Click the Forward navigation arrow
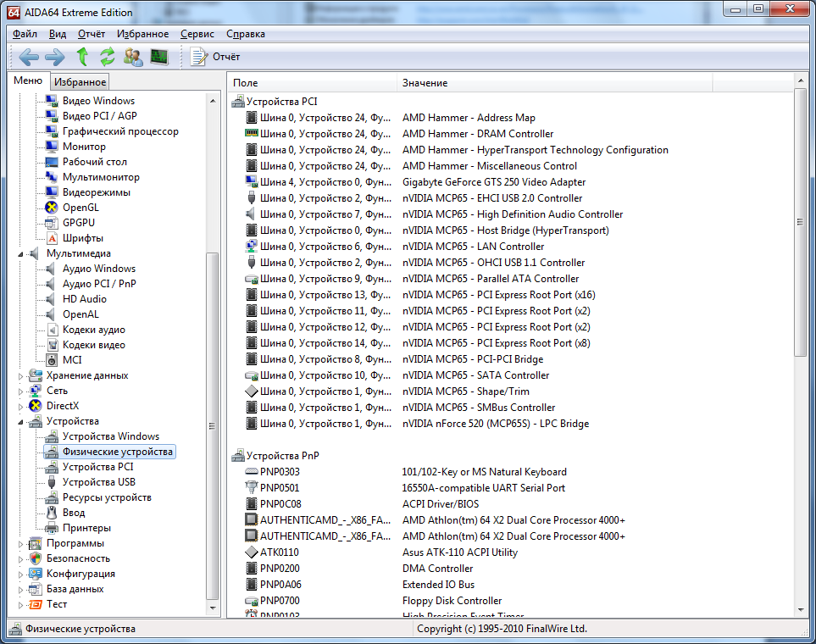Image resolution: width=816 pixels, height=644 pixels. (54, 57)
